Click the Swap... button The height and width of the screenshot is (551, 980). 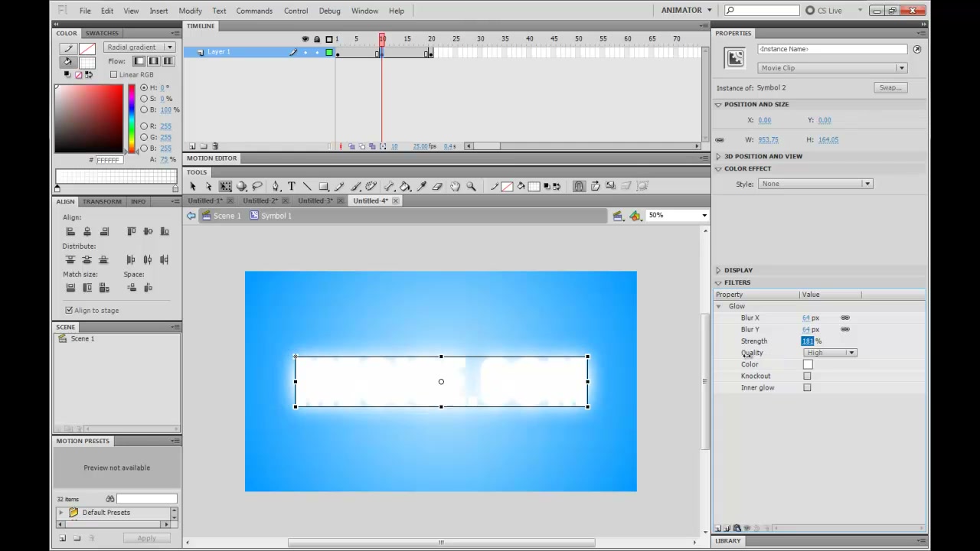(x=890, y=87)
